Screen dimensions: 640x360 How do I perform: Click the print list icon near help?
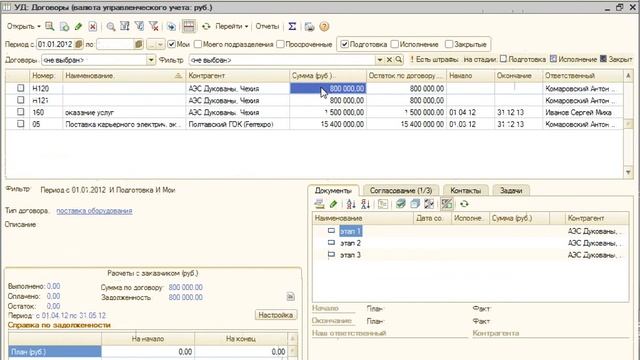click(309, 27)
